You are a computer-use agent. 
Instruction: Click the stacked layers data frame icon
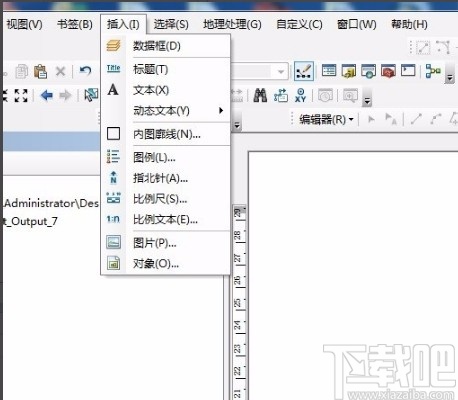113,45
